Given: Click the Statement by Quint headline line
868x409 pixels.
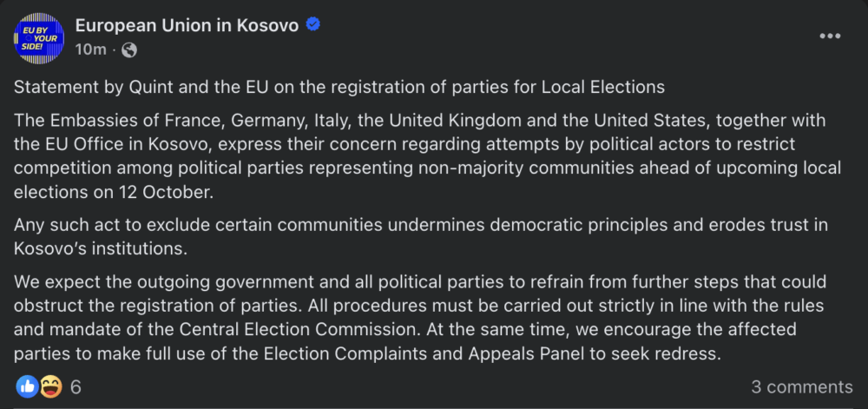Looking at the screenshot, I should click(339, 88).
